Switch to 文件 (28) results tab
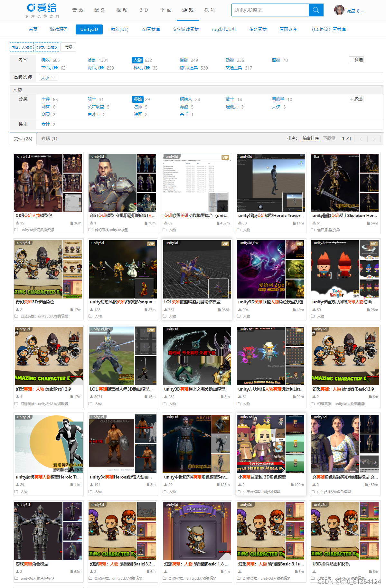 pyautogui.click(x=23, y=139)
